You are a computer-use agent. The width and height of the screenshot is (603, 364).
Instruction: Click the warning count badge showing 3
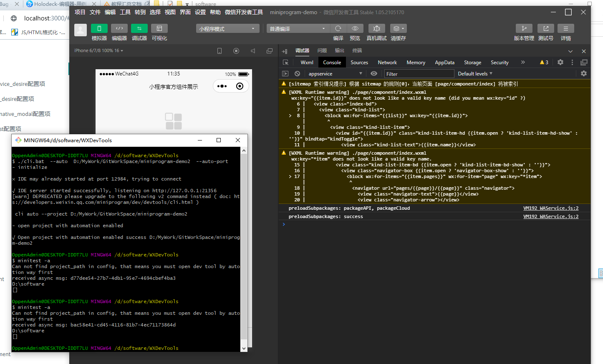click(x=544, y=63)
